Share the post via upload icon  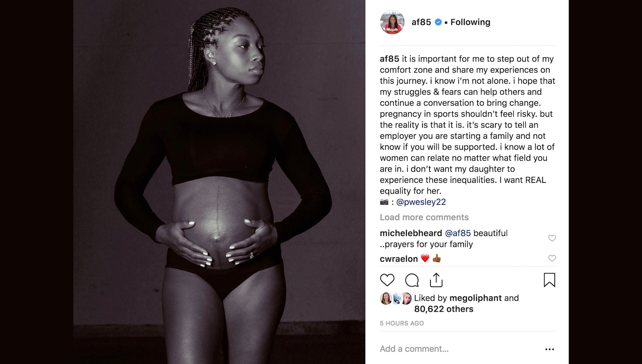click(x=436, y=280)
